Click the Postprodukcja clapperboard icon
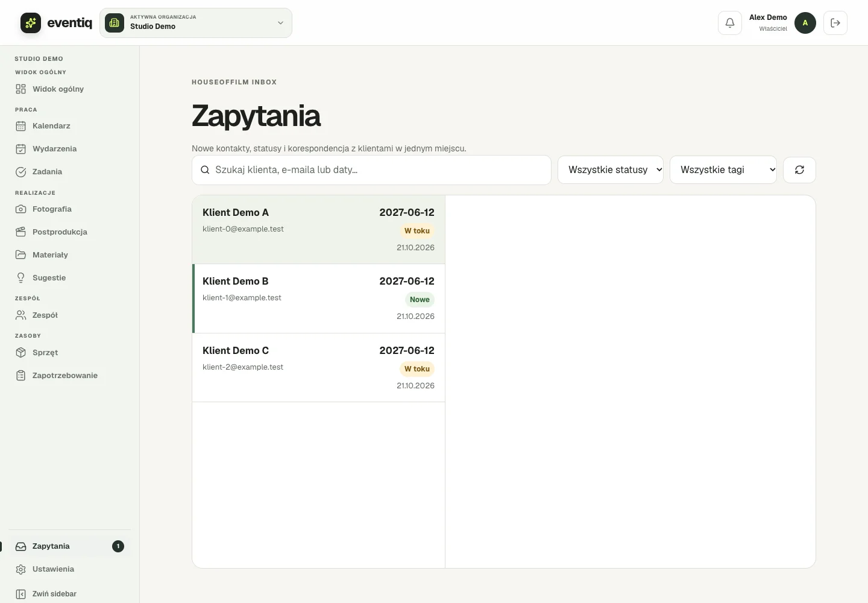 click(x=21, y=232)
